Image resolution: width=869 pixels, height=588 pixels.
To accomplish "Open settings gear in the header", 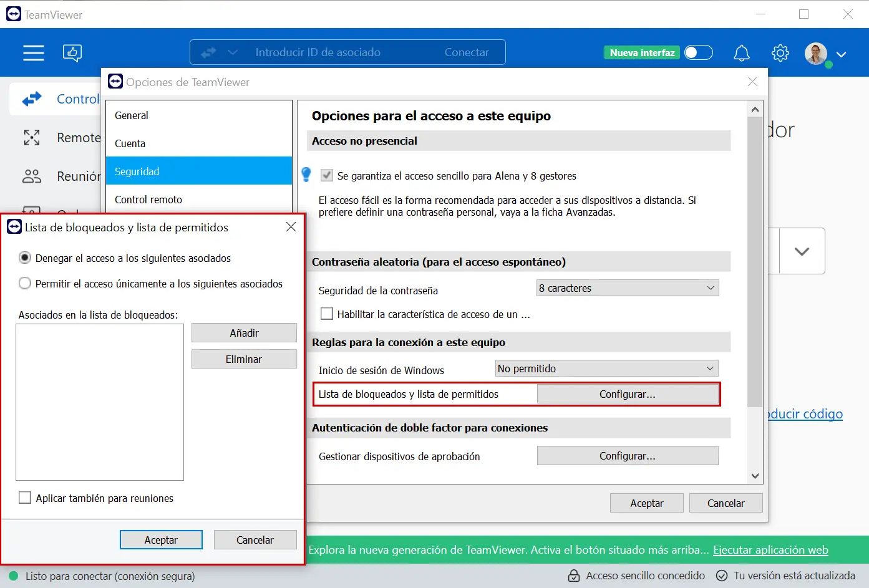I will pos(780,53).
